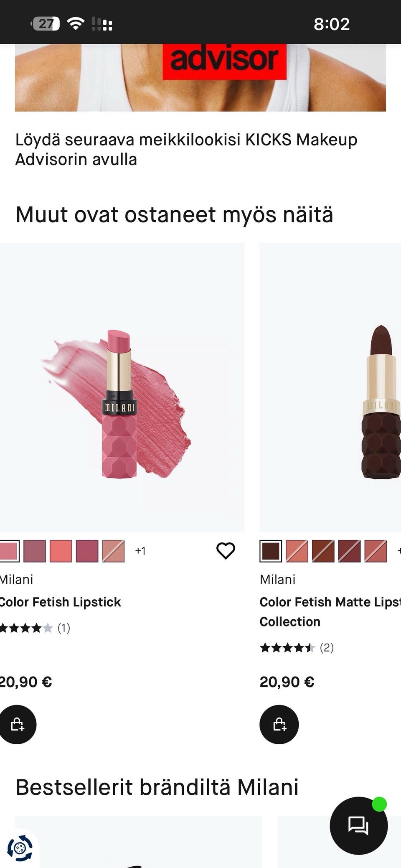The image size is (401, 868).
Task: Tap the Wi-Fi status icon
Action: [76, 24]
